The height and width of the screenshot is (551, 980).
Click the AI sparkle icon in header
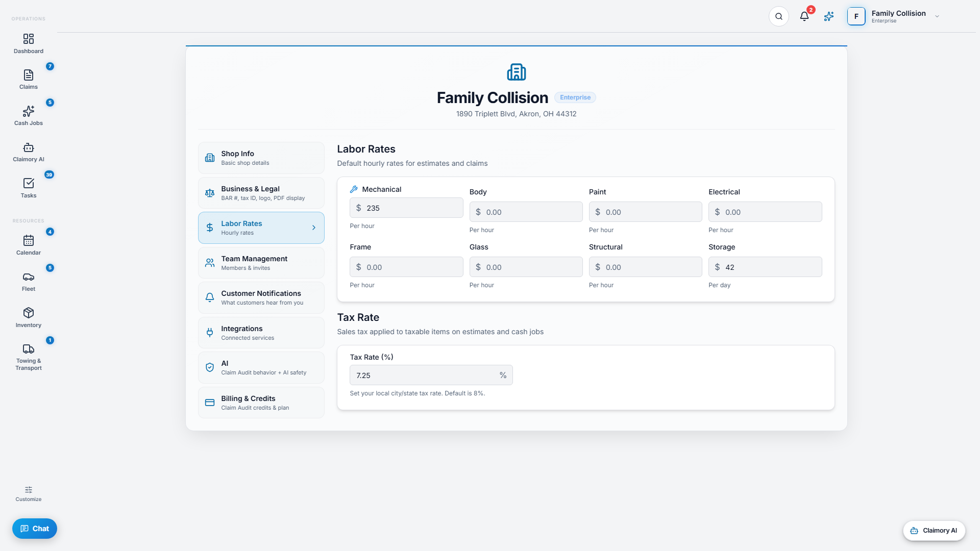pos(829,16)
